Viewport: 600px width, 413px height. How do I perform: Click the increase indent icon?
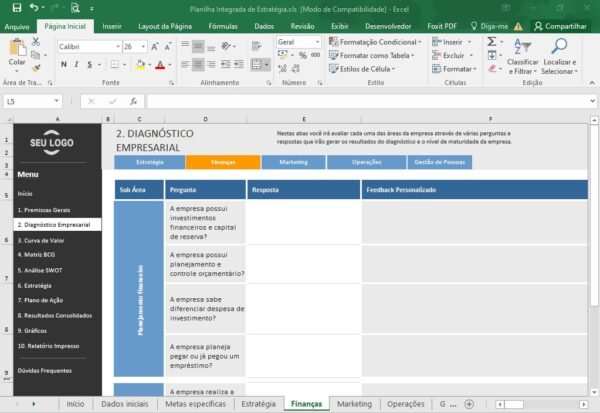coord(239,64)
